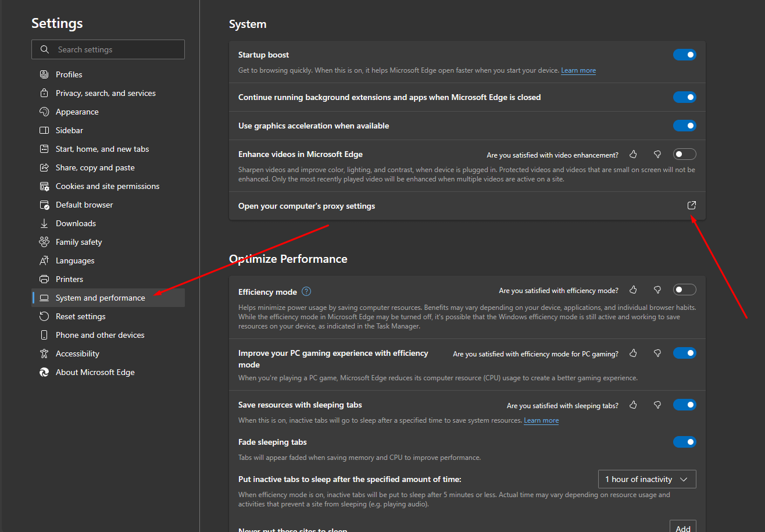
Task: Click the Cookies and site permissions icon
Action: (44, 186)
